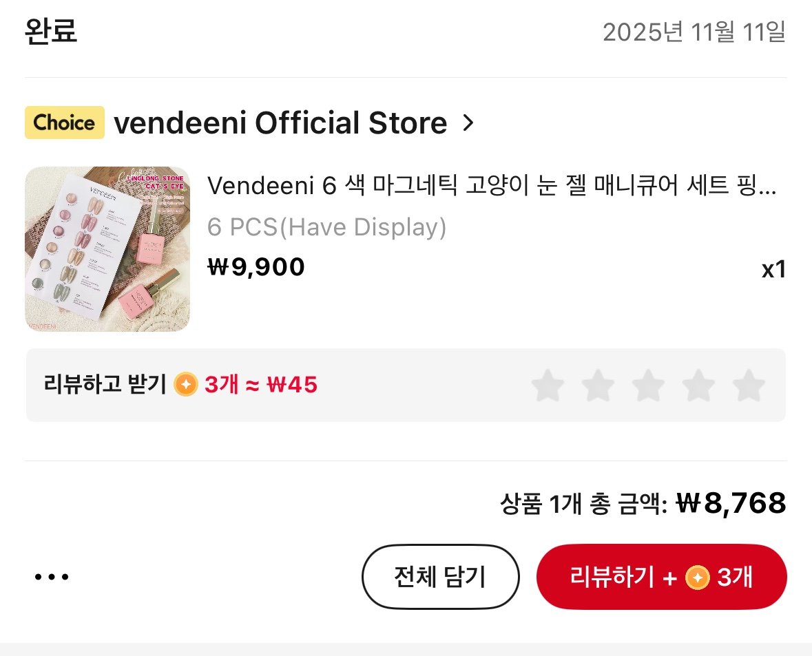Viewport: 812px width, 656px height.
Task: Rate the product five stars
Action: (749, 385)
